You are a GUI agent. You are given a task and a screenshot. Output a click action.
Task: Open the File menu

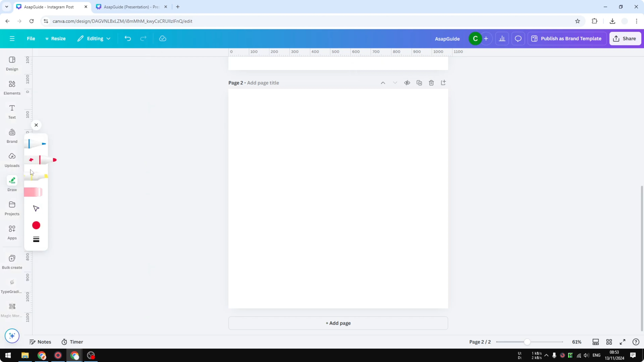pyautogui.click(x=31, y=38)
